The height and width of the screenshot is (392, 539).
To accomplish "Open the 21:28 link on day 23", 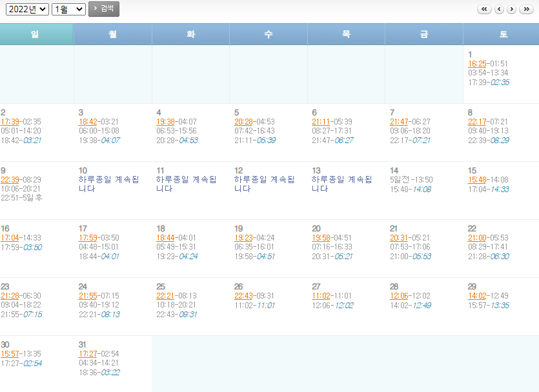I will tap(10, 296).
